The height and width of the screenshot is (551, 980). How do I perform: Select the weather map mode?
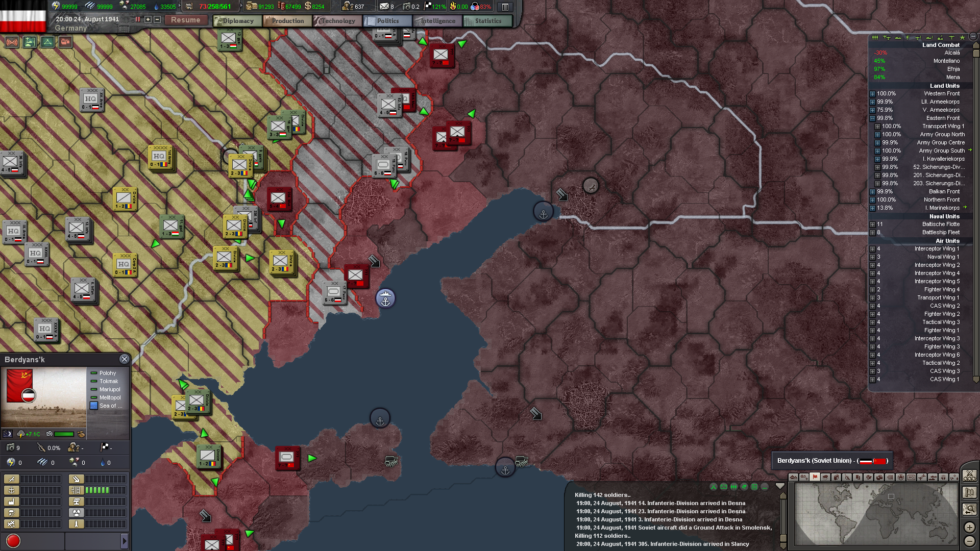coord(825,478)
